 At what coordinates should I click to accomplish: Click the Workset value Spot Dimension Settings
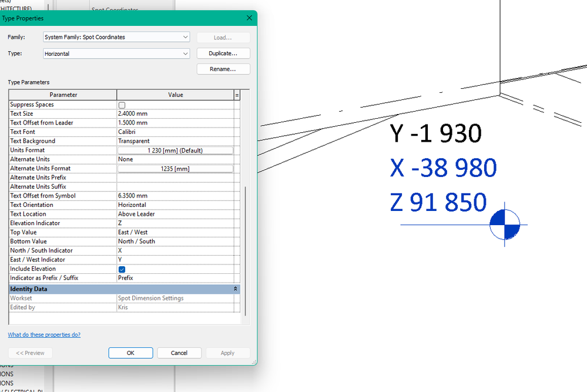[151, 298]
